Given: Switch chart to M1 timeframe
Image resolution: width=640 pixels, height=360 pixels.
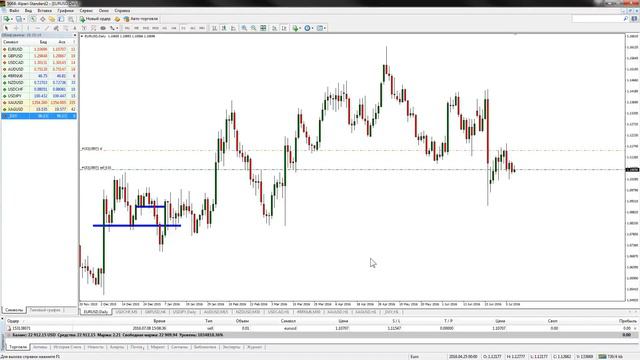Looking at the screenshot, I should click(127, 28).
